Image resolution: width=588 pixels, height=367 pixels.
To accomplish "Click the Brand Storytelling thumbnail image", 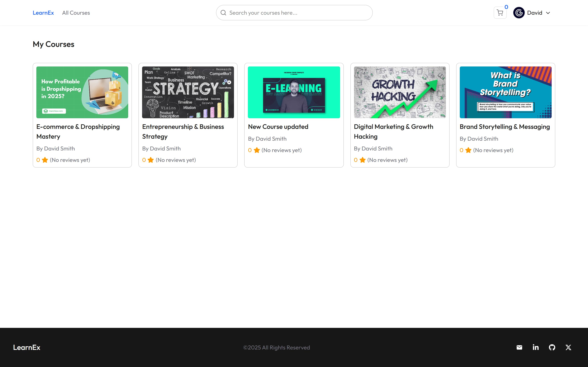I will click(505, 92).
